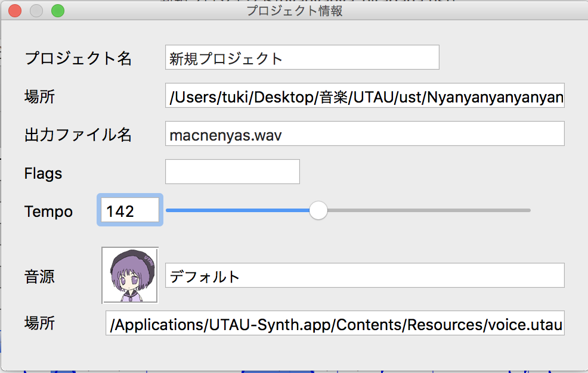Focus the Tempo value box showing 142
Viewport: 588px width, 373px height.
point(130,210)
